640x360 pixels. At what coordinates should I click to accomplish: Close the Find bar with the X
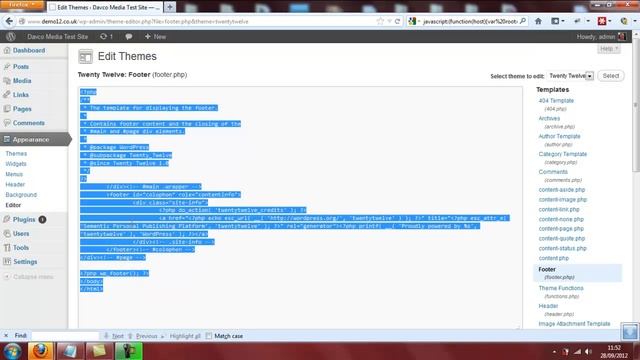coord(6,336)
